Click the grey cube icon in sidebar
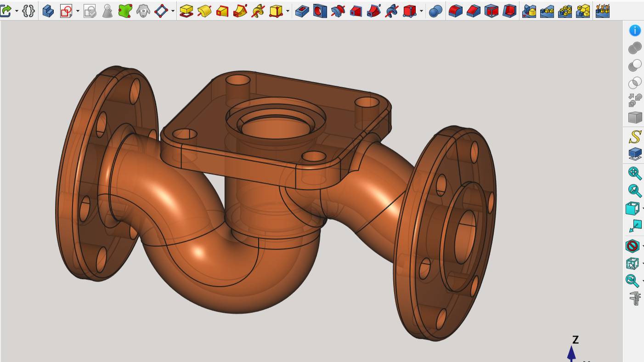 (635, 118)
